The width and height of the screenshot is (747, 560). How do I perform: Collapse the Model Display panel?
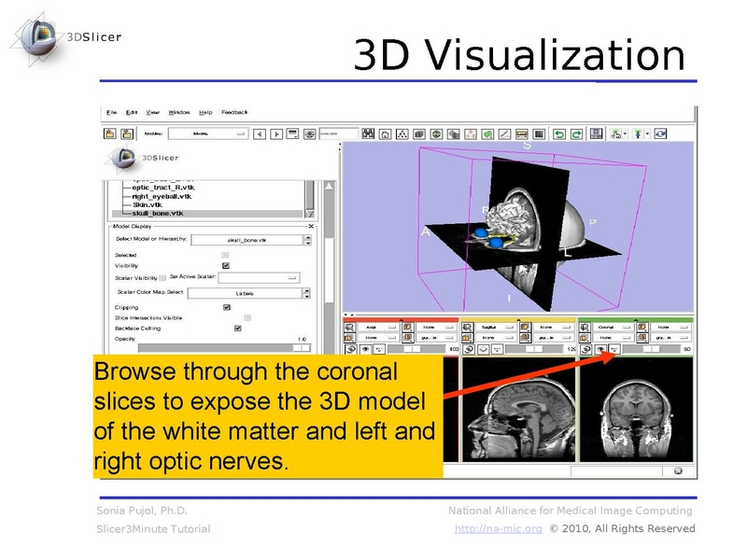pos(310,226)
